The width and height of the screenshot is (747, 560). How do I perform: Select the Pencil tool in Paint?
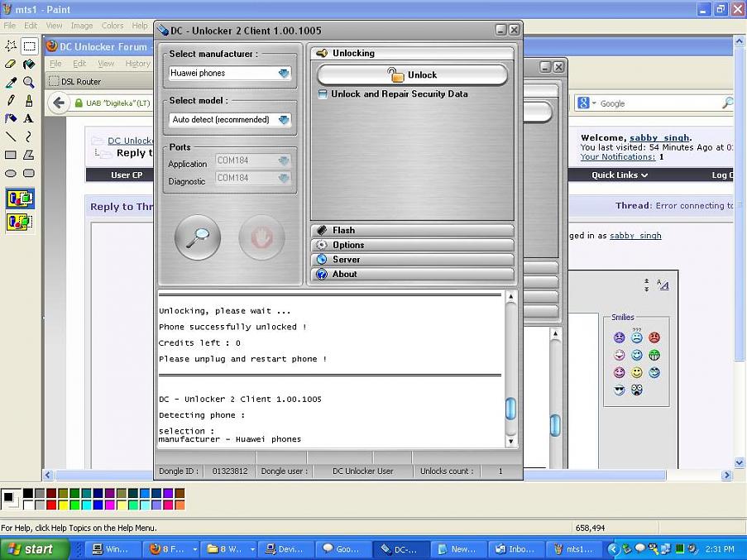click(x=11, y=100)
